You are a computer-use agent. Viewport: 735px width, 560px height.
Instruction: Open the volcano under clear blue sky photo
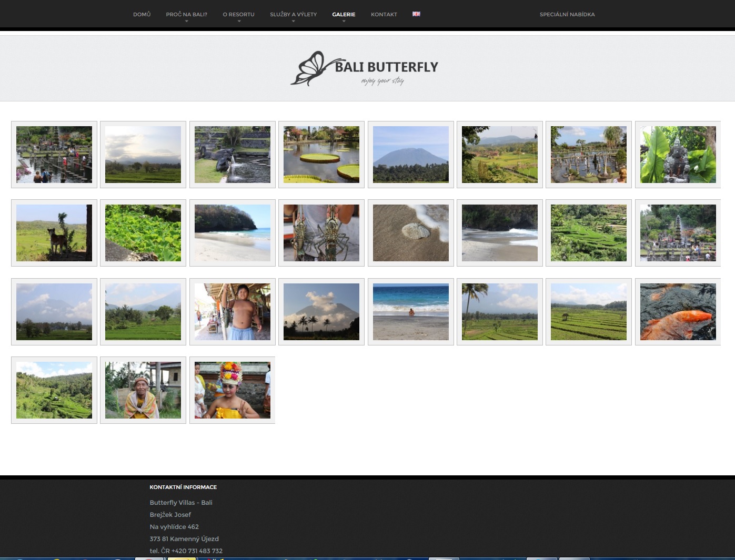click(411, 155)
